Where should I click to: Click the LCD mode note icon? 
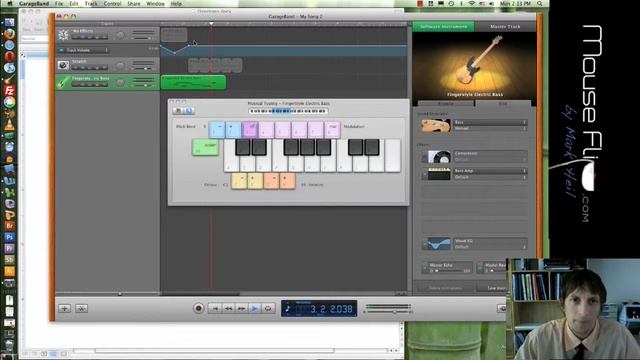pos(288,309)
